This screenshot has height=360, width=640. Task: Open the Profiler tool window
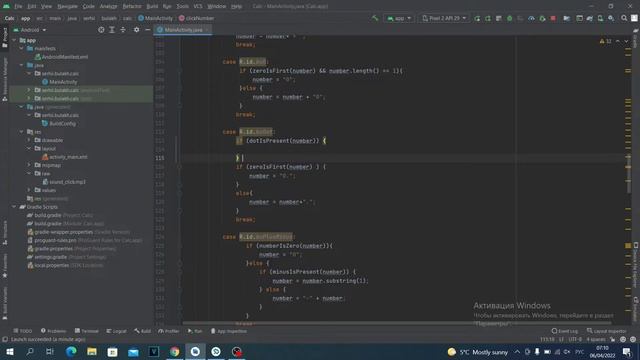pyautogui.click(x=169, y=331)
